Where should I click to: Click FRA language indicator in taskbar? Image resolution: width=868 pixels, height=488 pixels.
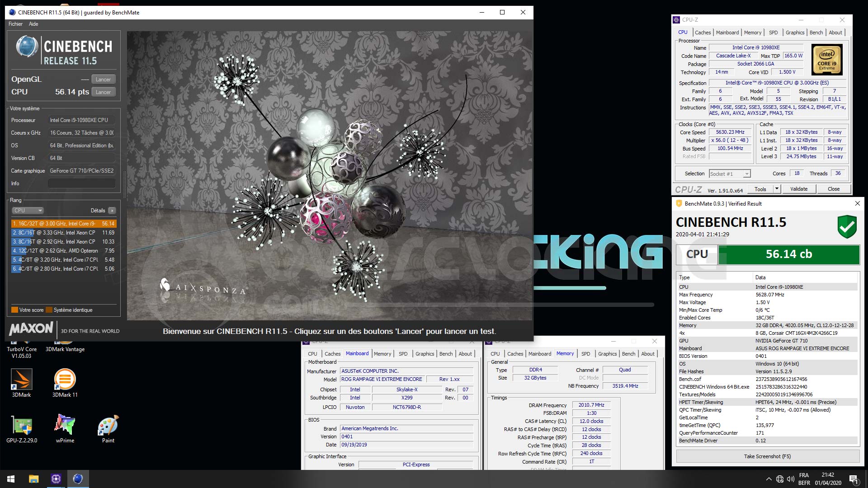click(804, 475)
